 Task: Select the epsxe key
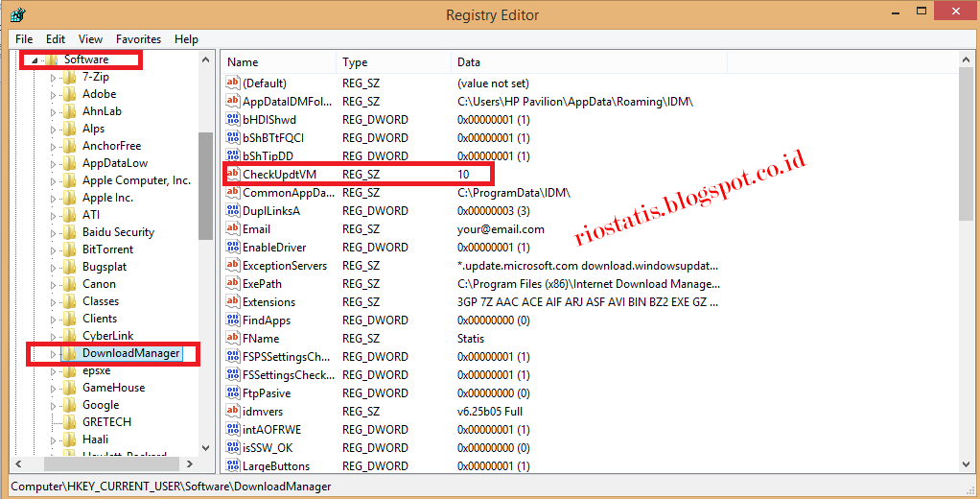click(96, 370)
